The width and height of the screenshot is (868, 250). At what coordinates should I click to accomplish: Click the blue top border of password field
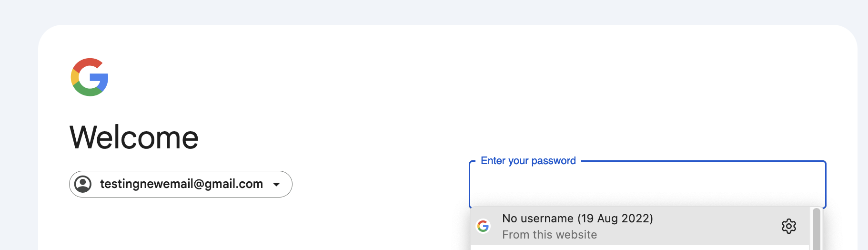tap(703, 161)
